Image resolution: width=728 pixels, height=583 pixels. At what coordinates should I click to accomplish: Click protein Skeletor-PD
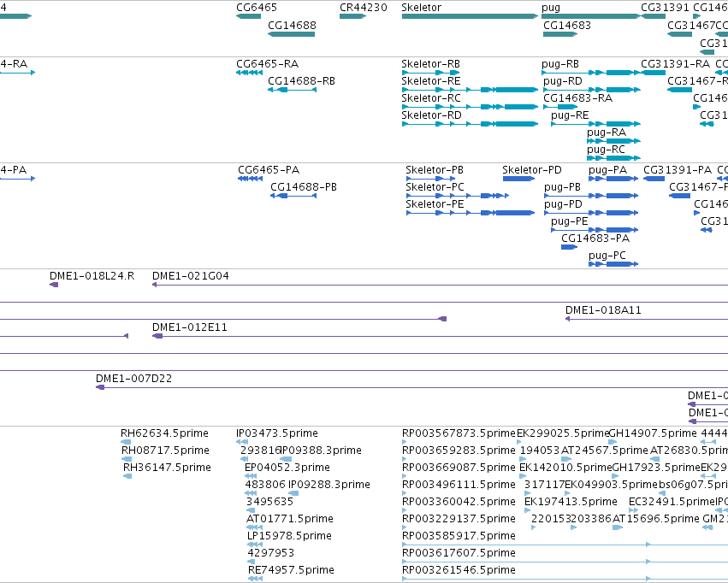[518, 179]
